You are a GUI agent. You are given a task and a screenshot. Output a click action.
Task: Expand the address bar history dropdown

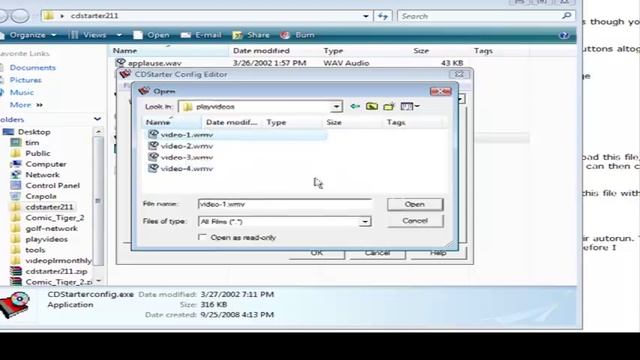(x=366, y=16)
